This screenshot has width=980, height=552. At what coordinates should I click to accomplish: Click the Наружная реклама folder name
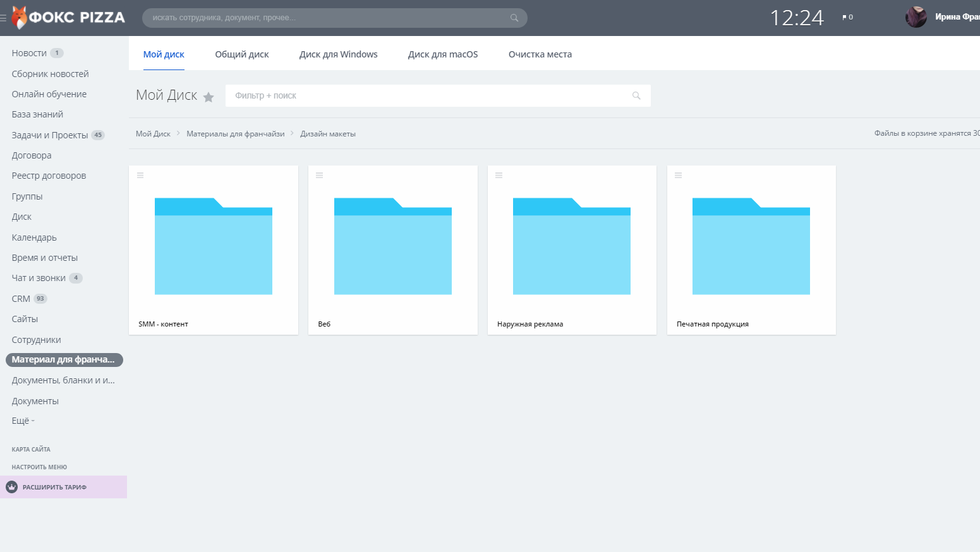coord(530,324)
